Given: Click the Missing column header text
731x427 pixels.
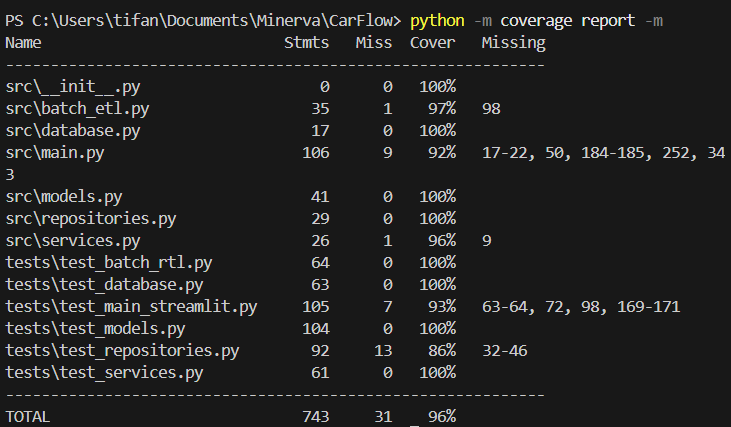Looking at the screenshot, I should [x=513, y=43].
